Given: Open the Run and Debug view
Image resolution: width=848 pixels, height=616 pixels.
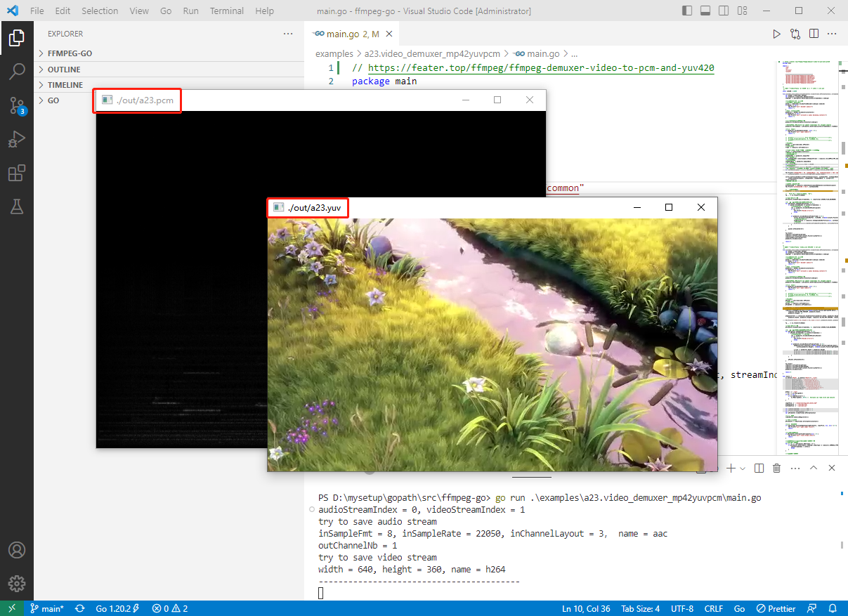Looking at the screenshot, I should click(17, 139).
